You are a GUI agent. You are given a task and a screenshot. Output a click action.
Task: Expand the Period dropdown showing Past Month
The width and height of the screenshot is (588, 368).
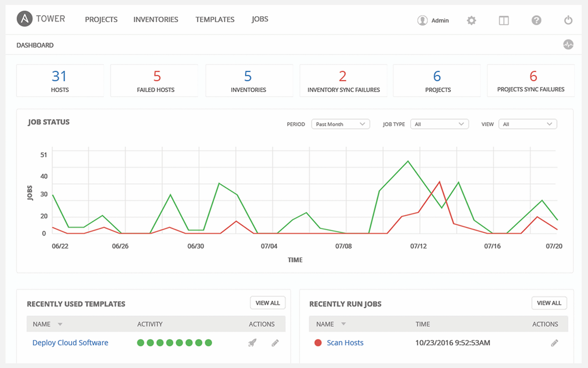tap(341, 124)
